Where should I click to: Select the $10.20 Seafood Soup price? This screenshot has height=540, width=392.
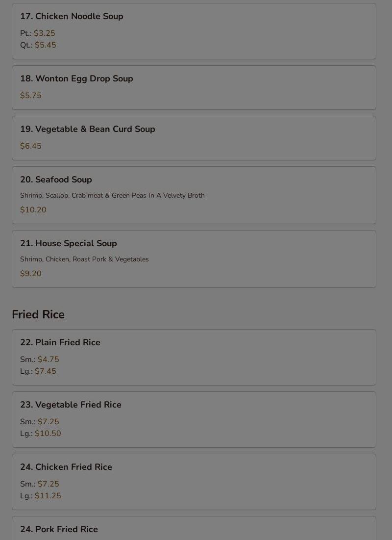(33, 210)
